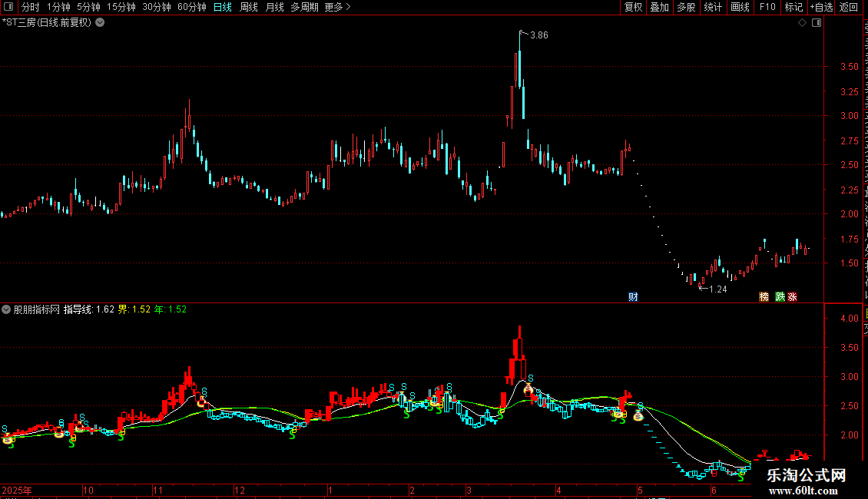Open the 多周期 multi-period view
This screenshot has height=499, width=868.
point(304,7)
